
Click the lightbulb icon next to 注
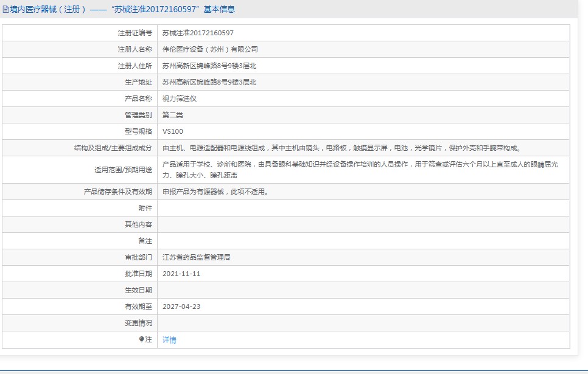142,339
